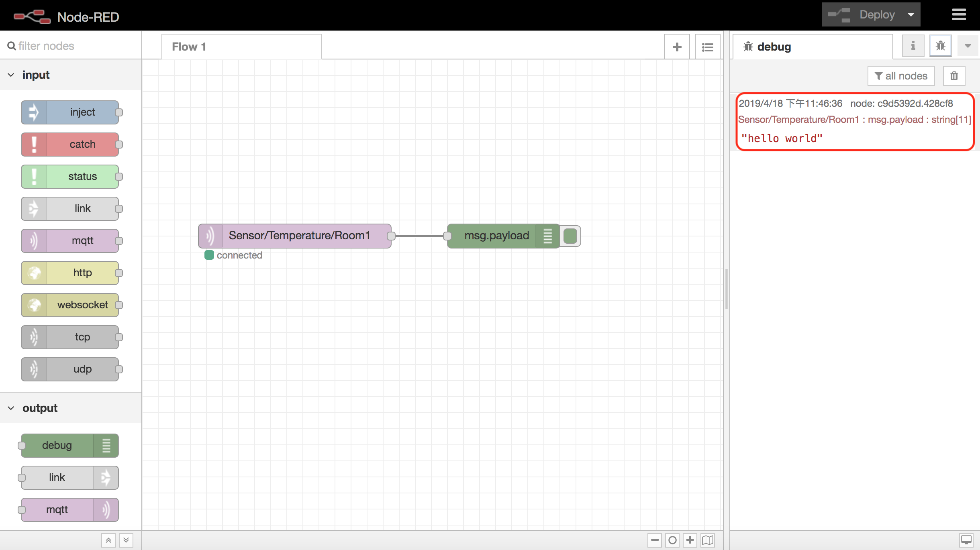
Task: Collapse the input palette category
Action: coord(71,75)
